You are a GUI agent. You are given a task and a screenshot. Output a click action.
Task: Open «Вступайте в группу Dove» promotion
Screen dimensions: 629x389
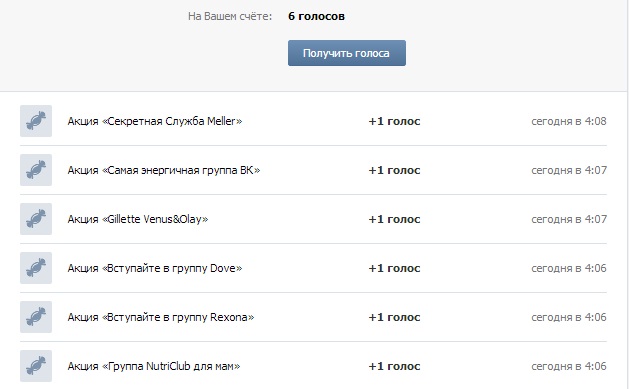[155, 268]
